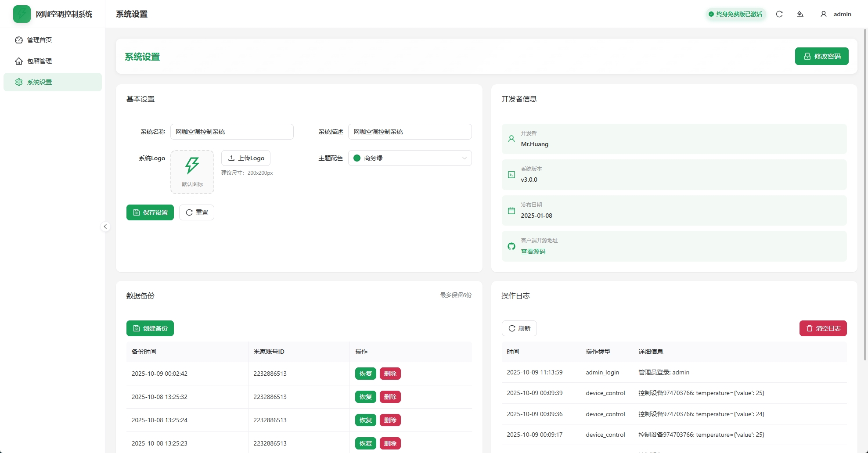Click the gear icon beside 系统设置 in sidebar
Screen dimensions: 868x453
[x=19, y=82]
